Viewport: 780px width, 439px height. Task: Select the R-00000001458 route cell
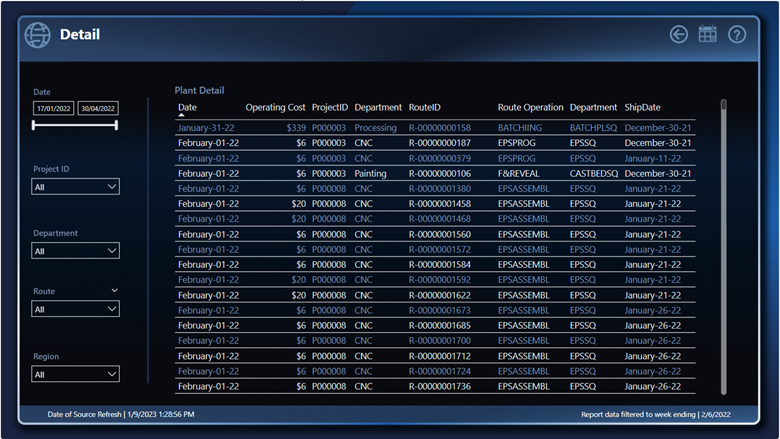439,204
